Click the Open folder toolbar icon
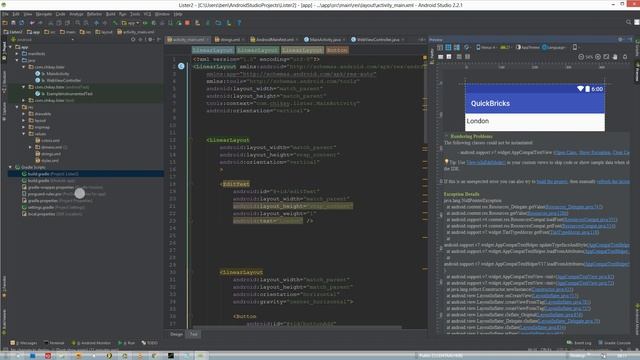This screenshot has width=640, height=360. 5,23
